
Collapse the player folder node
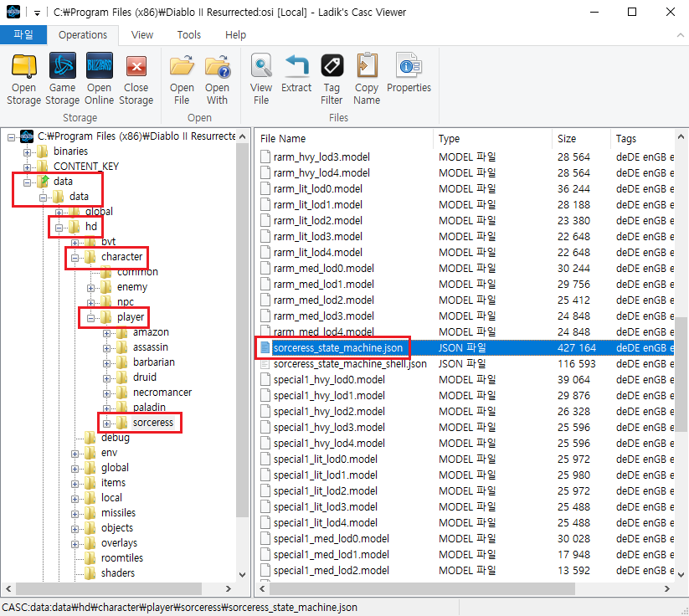[x=90, y=319]
